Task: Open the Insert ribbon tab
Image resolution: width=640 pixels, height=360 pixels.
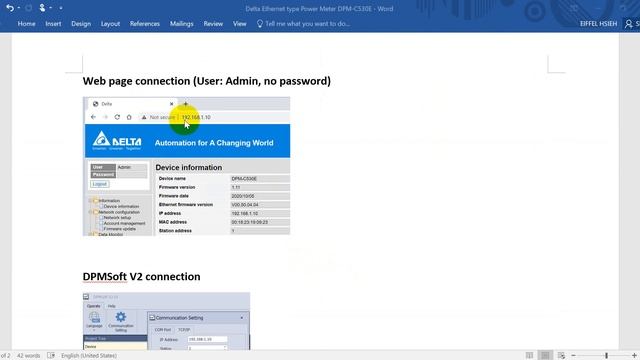Action: 53,24
